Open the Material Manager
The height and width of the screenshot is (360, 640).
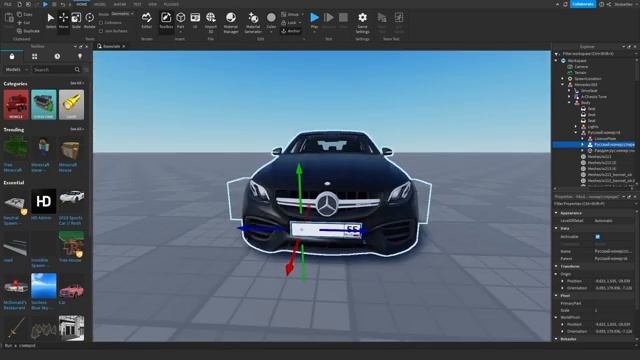(231, 22)
